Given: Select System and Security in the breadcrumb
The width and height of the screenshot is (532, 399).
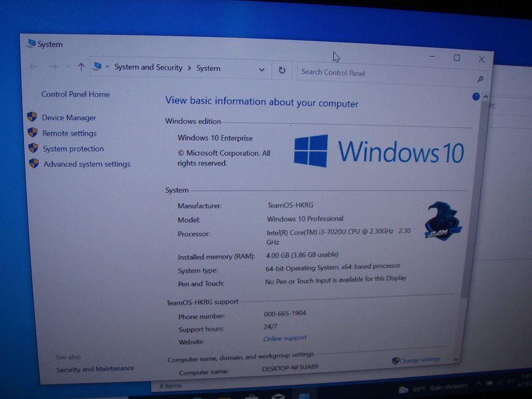Looking at the screenshot, I should 148,67.
